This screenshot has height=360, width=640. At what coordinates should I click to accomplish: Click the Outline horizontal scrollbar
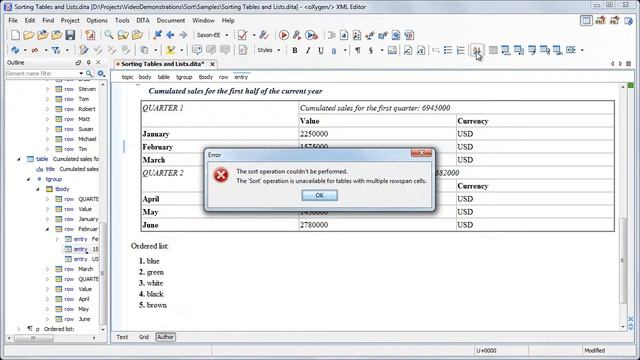34,338
